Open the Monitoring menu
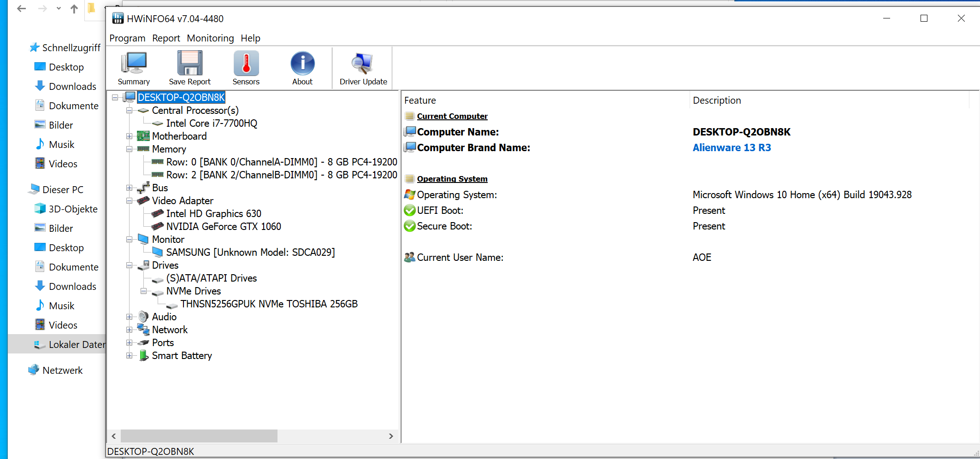 (210, 38)
